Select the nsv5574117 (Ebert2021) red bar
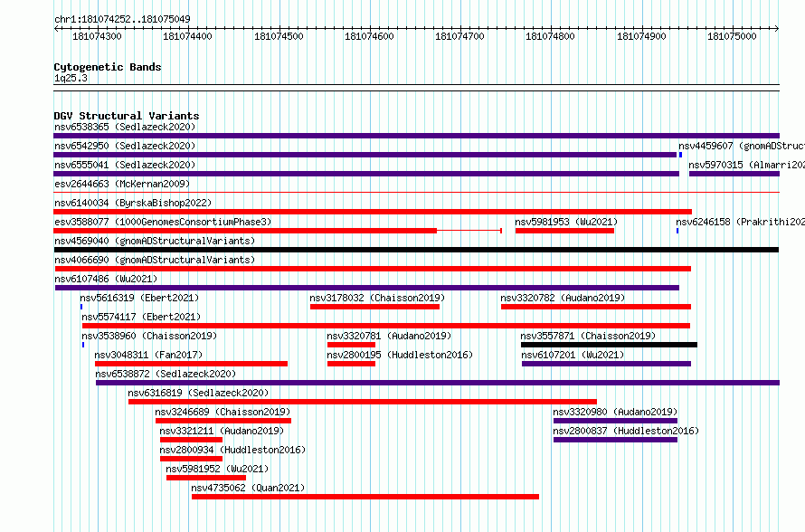 (x=386, y=326)
